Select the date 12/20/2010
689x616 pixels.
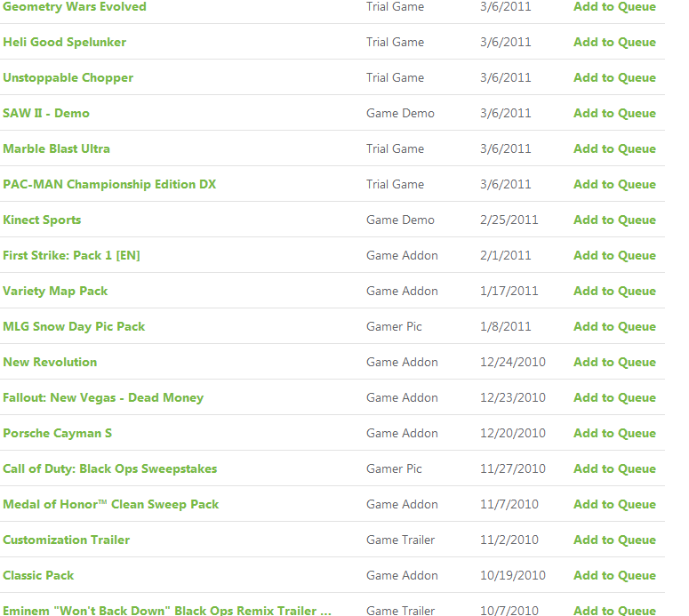click(513, 434)
